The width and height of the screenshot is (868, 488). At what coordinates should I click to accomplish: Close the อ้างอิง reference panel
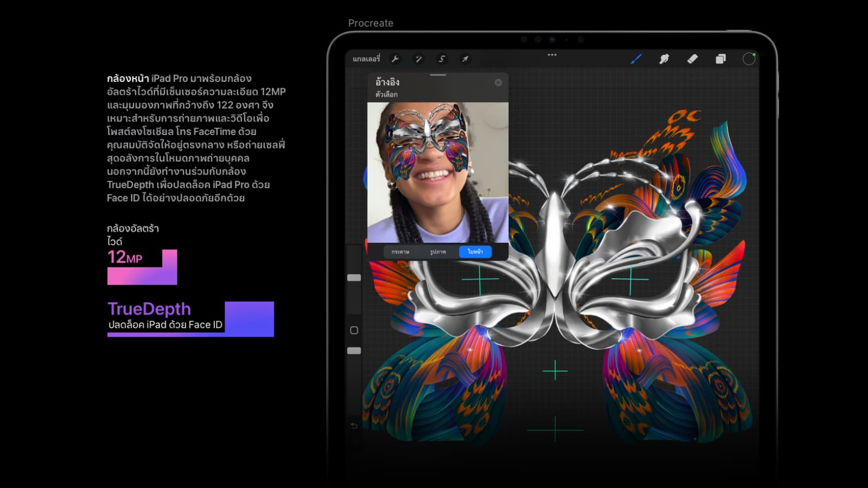pos(498,82)
